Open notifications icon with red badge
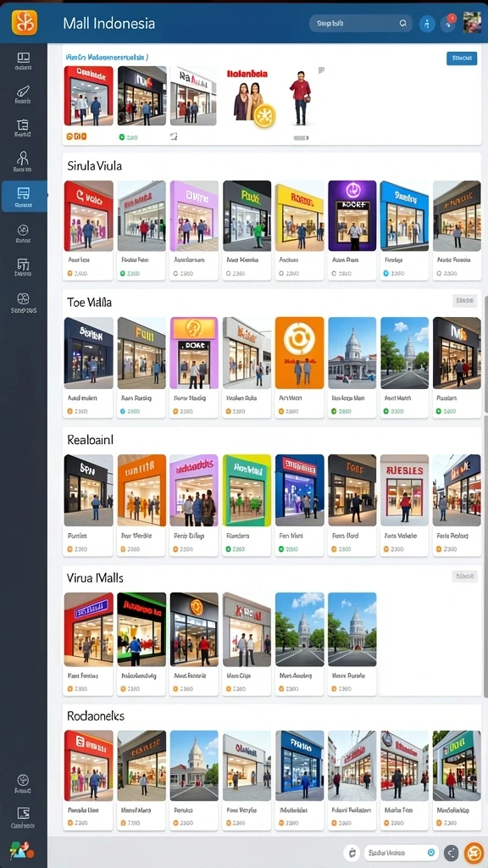Screen dimensions: 488x868 coord(448,23)
